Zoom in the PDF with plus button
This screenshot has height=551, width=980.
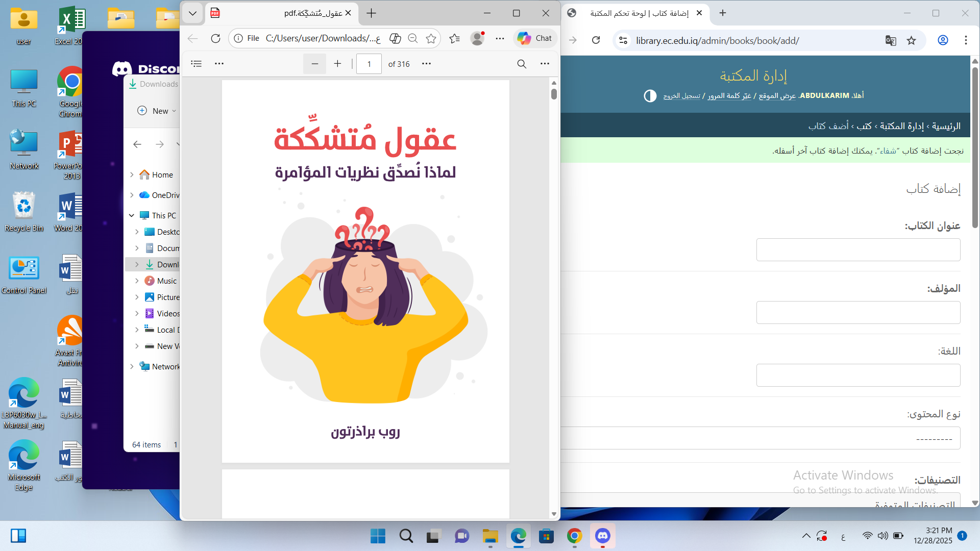click(x=337, y=64)
